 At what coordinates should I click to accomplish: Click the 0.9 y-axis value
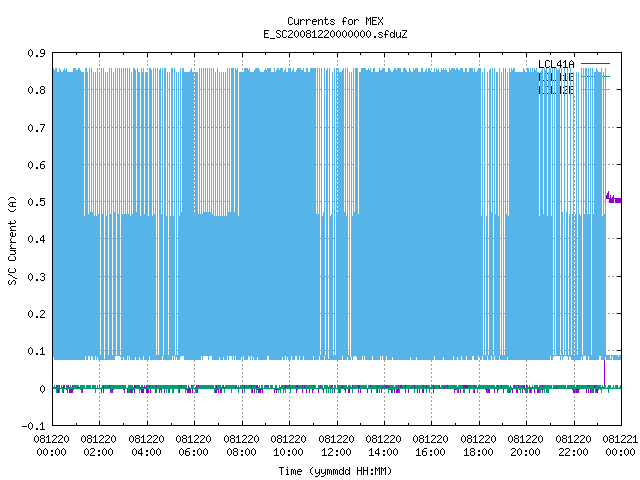(36, 53)
